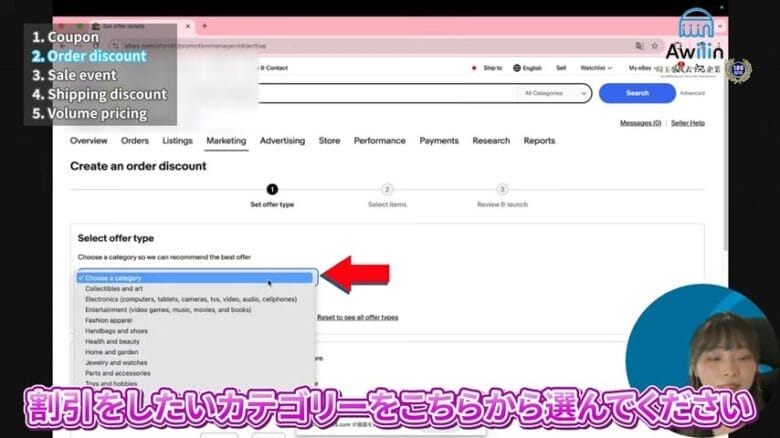This screenshot has height=438, width=780.
Task: Open a new browser tab
Action: (x=204, y=26)
